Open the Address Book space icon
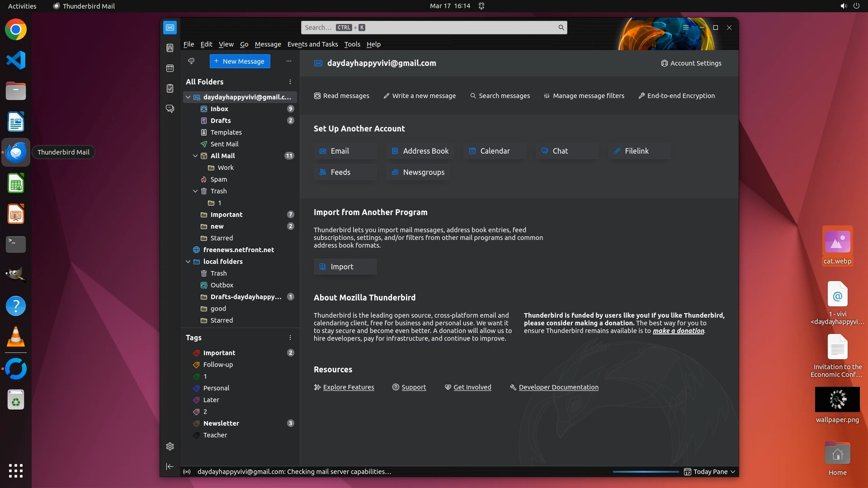Image resolution: width=868 pixels, height=488 pixels. [x=170, y=48]
